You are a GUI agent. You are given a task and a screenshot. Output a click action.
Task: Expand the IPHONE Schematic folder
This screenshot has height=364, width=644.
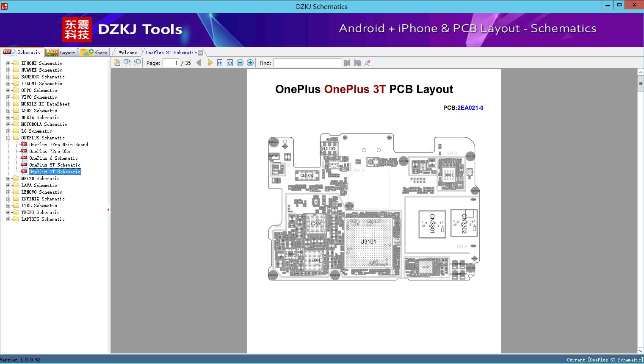tap(8, 63)
